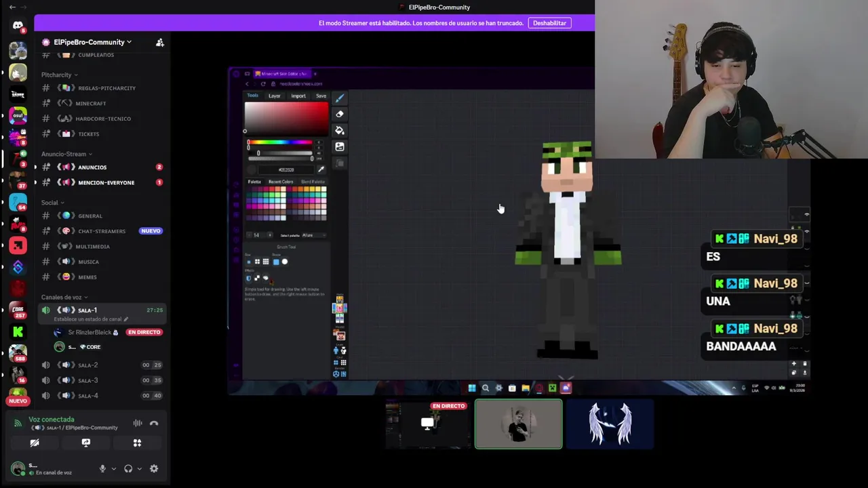Turn on camera in voice panel
This screenshot has height=488, width=868.
[35, 443]
